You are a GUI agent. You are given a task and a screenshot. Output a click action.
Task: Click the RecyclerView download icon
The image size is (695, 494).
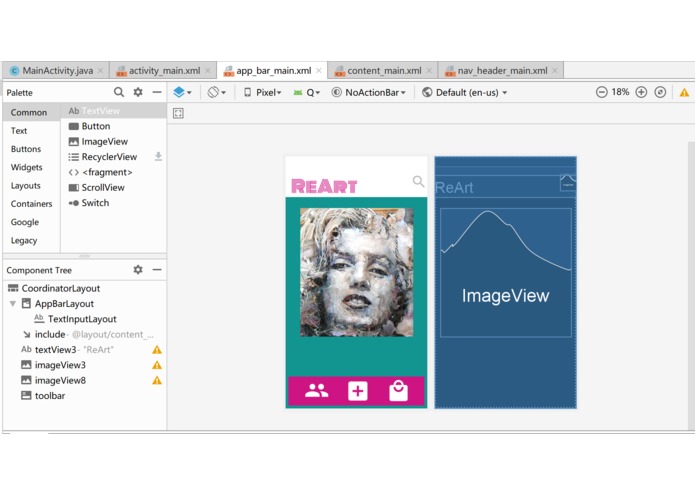pyautogui.click(x=158, y=156)
